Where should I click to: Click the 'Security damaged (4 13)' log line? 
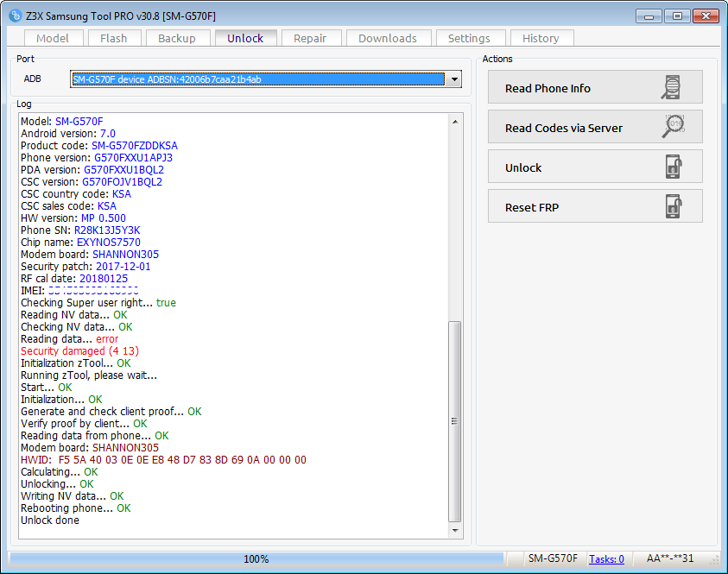(79, 350)
